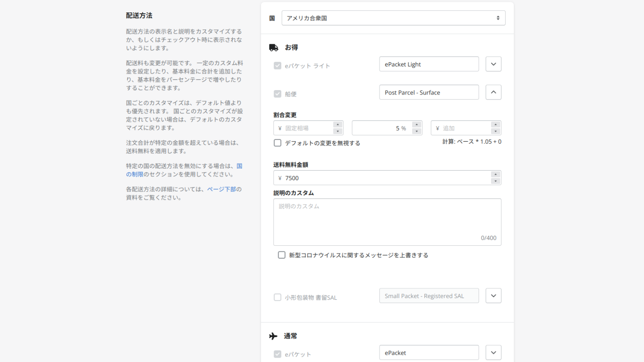The width and height of the screenshot is (644, 362).
Task: Edit the ePacket Light name field
Action: click(429, 64)
